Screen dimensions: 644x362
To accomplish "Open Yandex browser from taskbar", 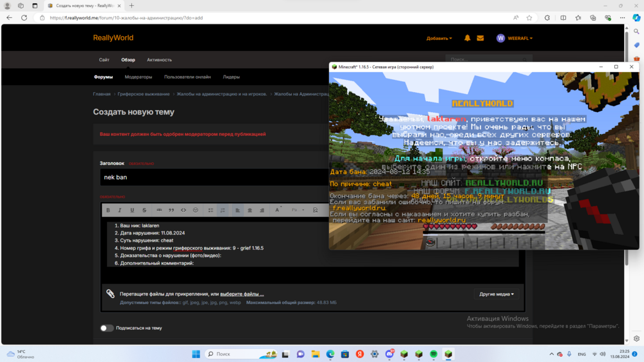I will pyautogui.click(x=360, y=354).
